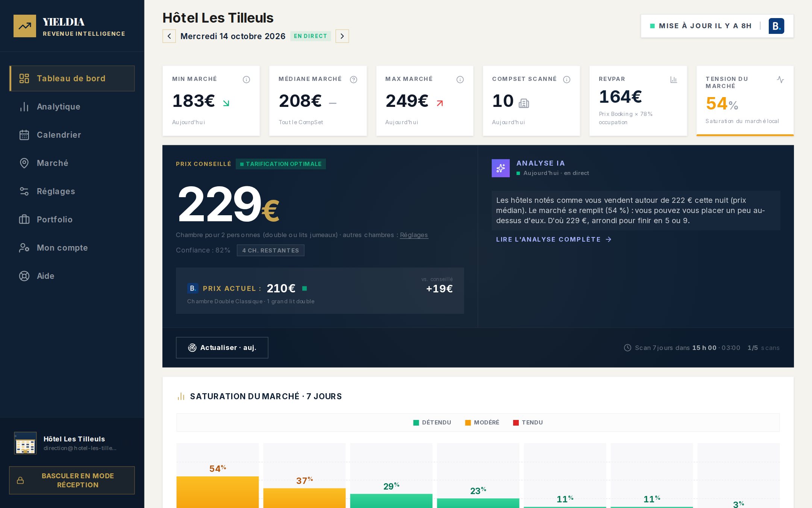Click the 1/5 scans counter
The height and width of the screenshot is (508, 812).
[x=764, y=348]
